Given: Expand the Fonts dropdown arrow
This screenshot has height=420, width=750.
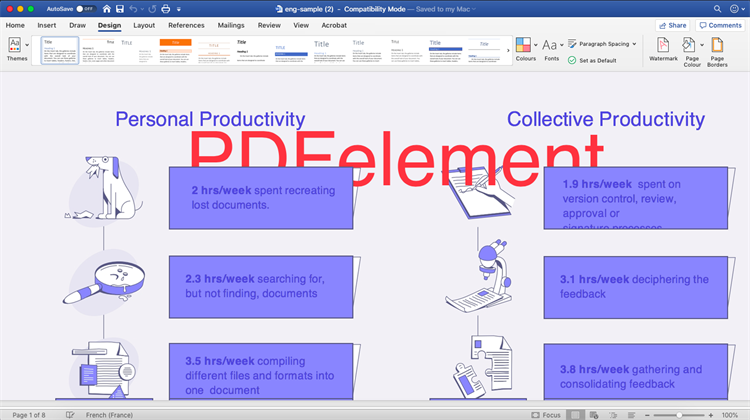Looking at the screenshot, I should (x=562, y=45).
